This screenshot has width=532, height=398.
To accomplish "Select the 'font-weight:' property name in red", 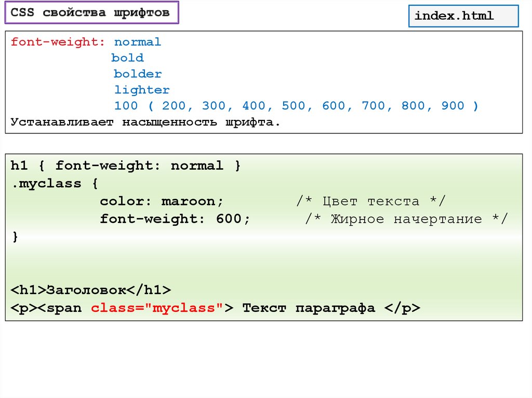I will [58, 42].
